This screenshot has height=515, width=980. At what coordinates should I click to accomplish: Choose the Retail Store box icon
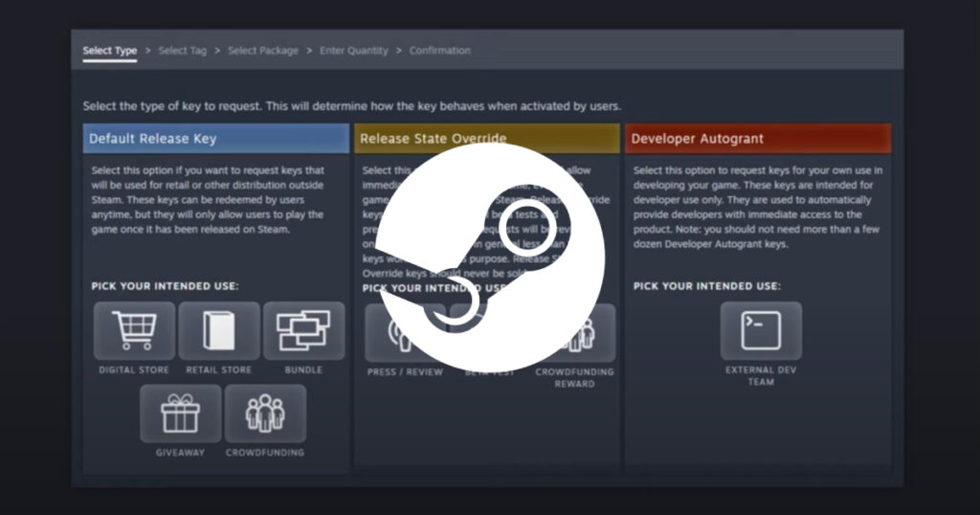219,330
